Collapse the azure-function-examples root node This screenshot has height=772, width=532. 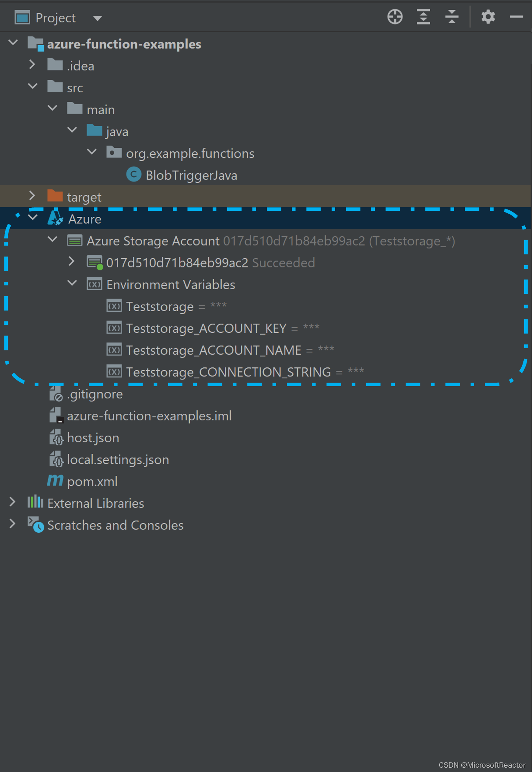click(x=13, y=42)
